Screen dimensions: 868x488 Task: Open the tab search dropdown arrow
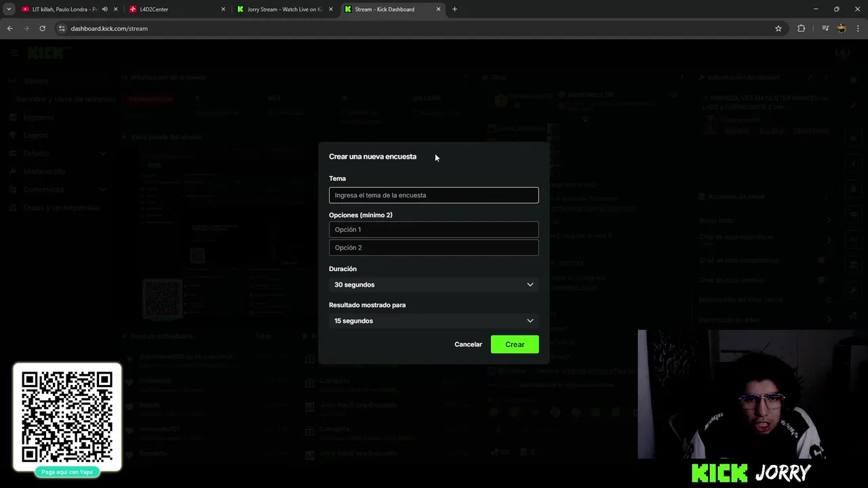tap(9, 9)
